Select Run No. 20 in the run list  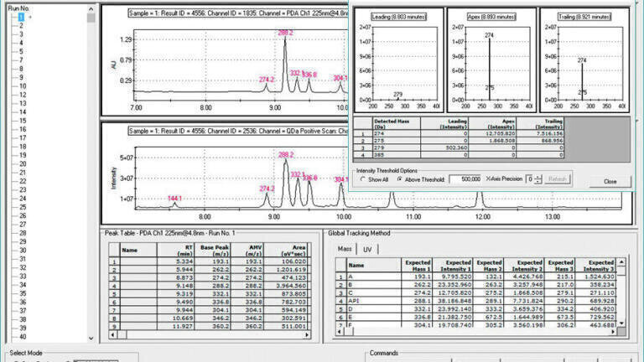pyautogui.click(x=22, y=163)
